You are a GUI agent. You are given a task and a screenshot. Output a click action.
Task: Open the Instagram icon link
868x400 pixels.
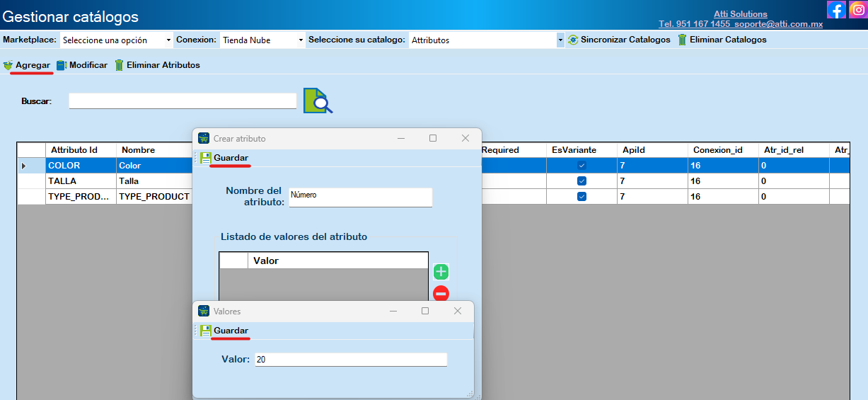[x=857, y=10]
